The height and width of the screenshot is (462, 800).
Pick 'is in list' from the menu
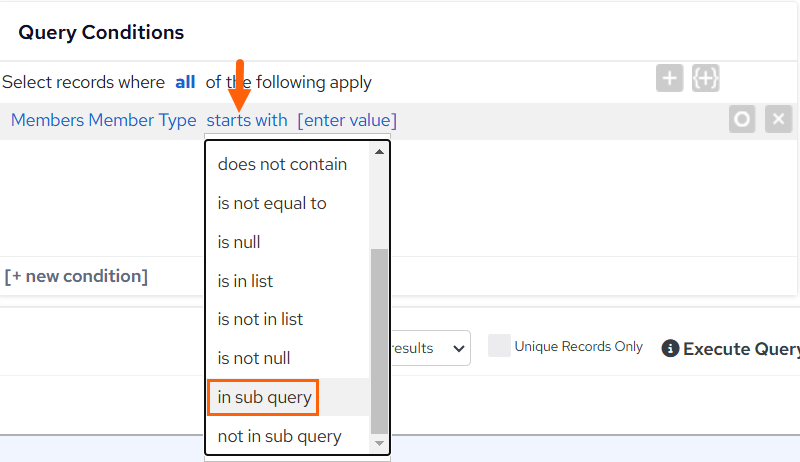pos(245,281)
